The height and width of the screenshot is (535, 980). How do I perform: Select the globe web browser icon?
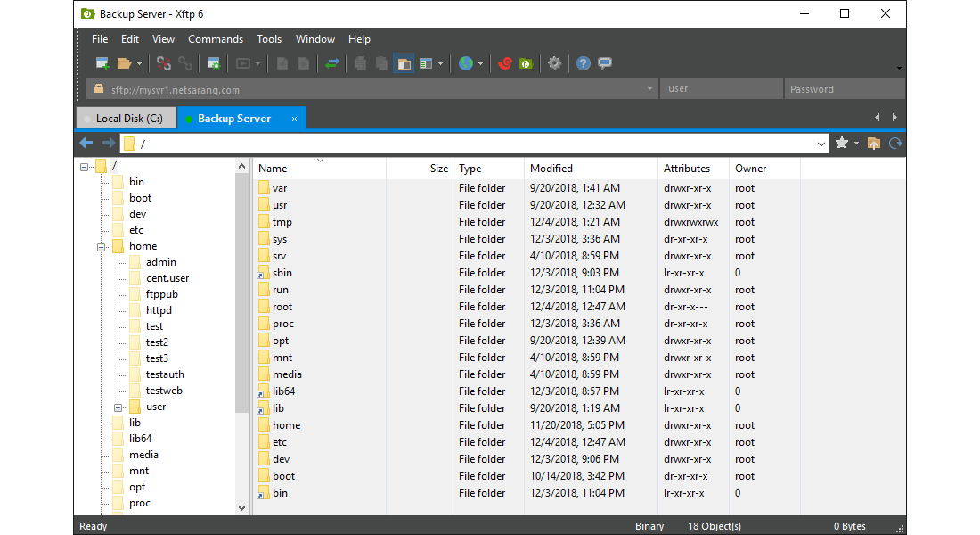[467, 62]
